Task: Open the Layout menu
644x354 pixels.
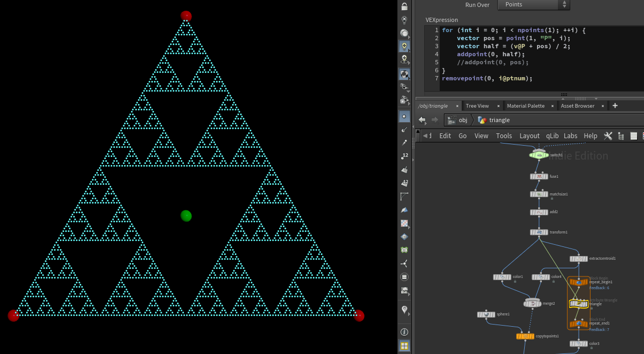Action: pyautogui.click(x=530, y=136)
